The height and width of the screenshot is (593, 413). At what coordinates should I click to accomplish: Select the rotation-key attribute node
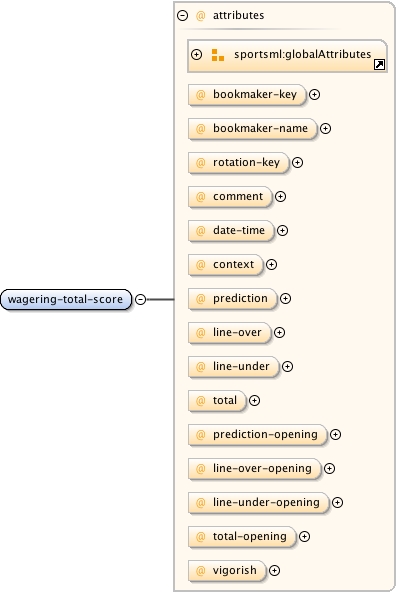[238, 163]
